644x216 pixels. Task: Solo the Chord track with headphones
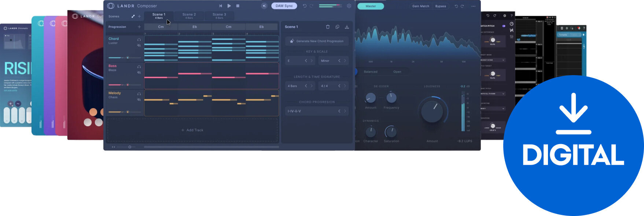click(139, 40)
